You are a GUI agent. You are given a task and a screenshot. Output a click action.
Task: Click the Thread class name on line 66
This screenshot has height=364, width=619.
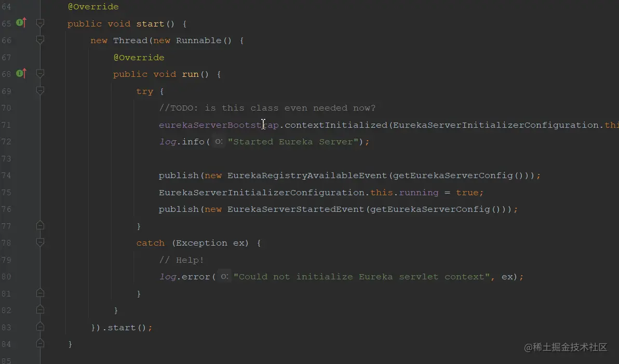pos(130,41)
